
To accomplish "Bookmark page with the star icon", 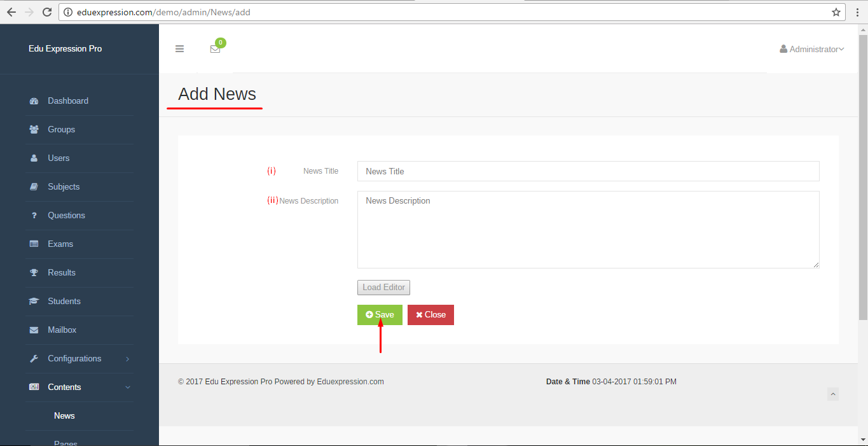I will pyautogui.click(x=836, y=12).
